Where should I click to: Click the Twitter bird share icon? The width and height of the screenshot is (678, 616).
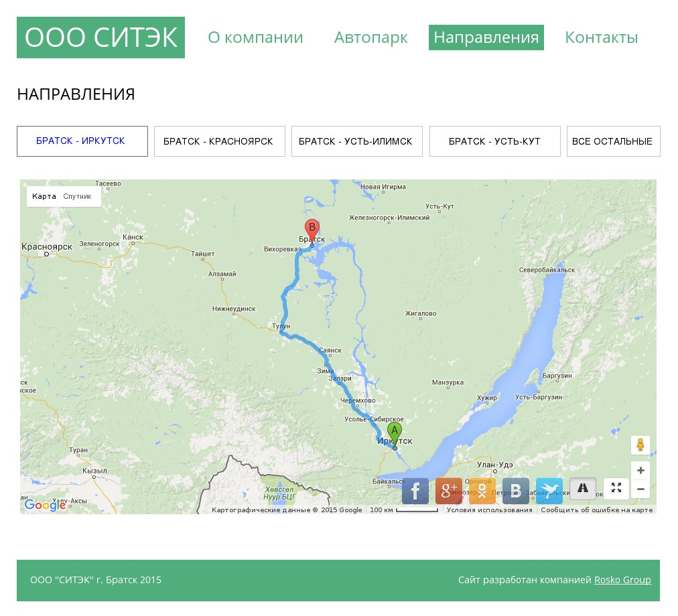549,491
